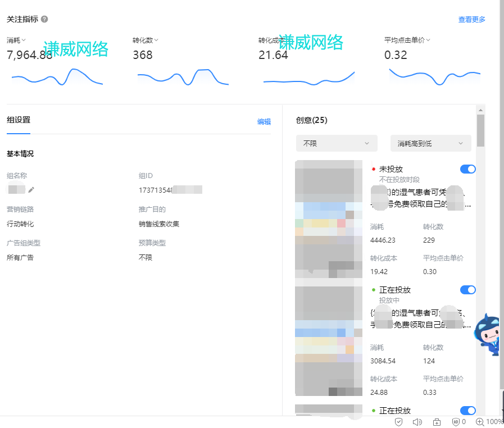The width and height of the screenshot is (504, 428).
Task: Click the pencil icon beside 组名称
Action: tap(31, 190)
